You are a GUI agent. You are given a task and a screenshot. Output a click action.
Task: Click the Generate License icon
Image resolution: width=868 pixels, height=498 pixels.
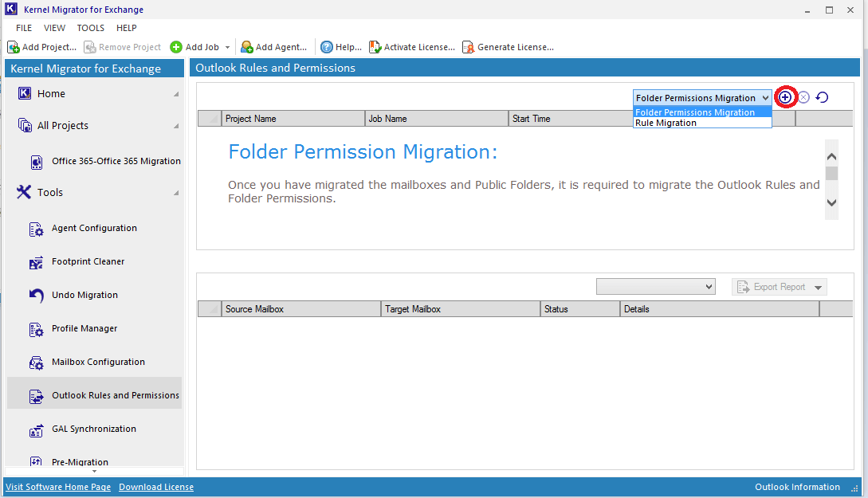[469, 47]
